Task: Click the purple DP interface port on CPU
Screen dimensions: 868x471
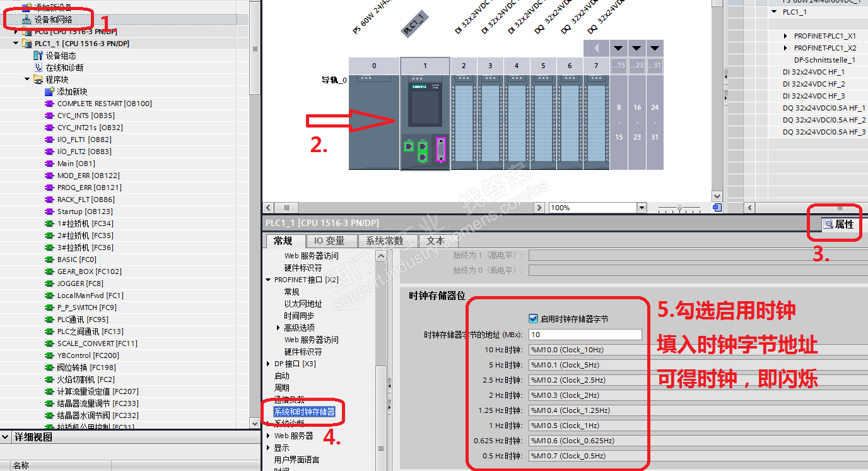Action: (441, 150)
